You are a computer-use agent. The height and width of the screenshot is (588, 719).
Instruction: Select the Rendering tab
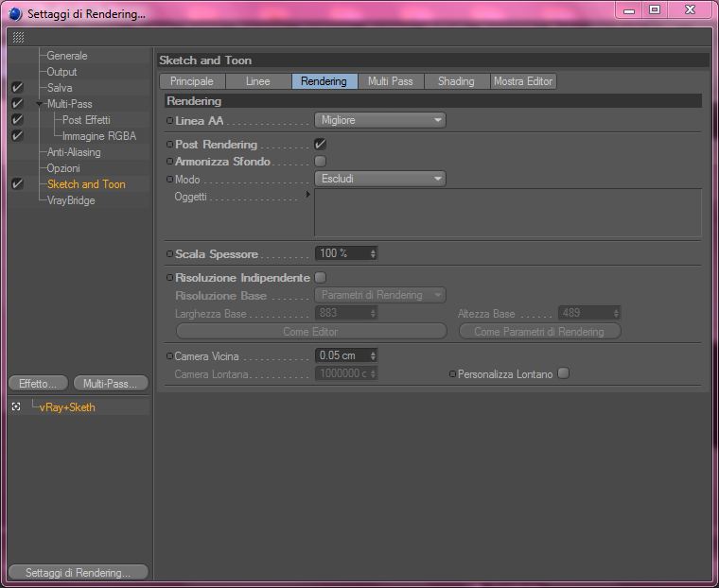tap(324, 81)
